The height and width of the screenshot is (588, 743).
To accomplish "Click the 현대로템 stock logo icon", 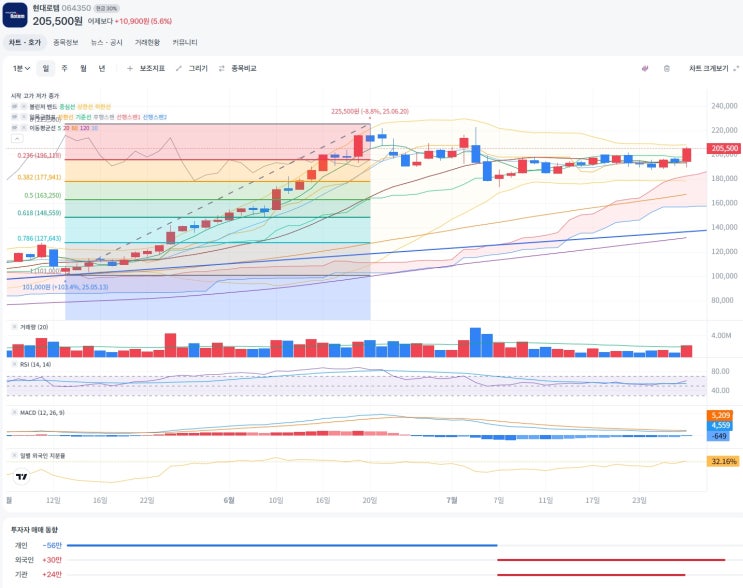I will [x=15, y=15].
